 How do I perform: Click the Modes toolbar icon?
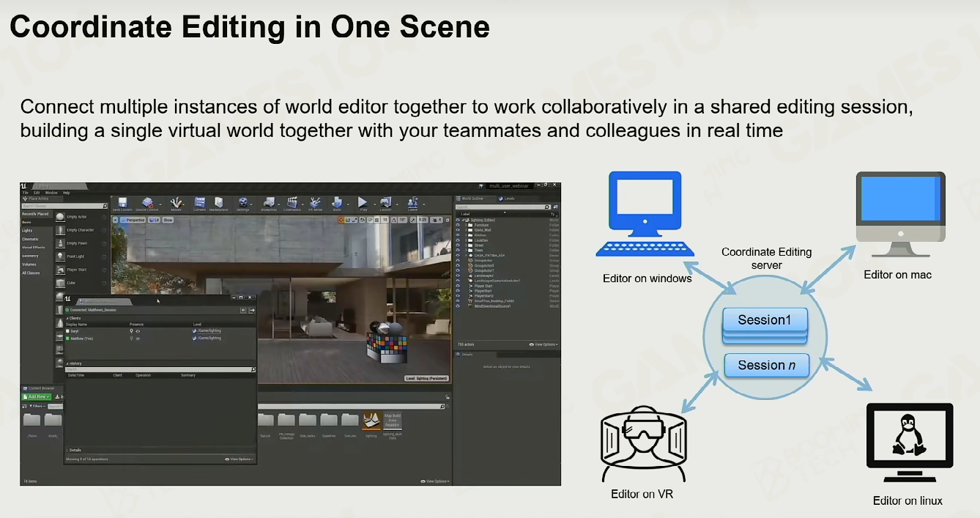coord(176,204)
